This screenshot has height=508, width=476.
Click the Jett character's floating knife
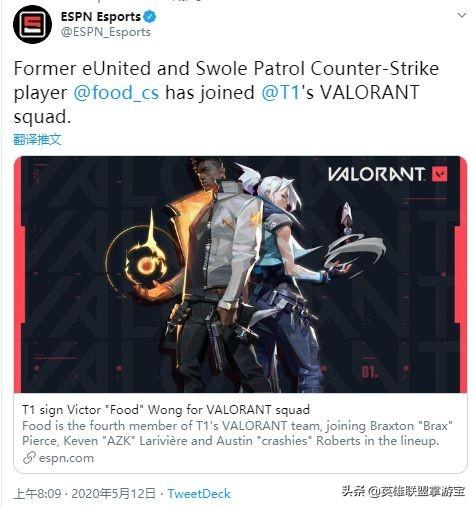[x=347, y=217]
